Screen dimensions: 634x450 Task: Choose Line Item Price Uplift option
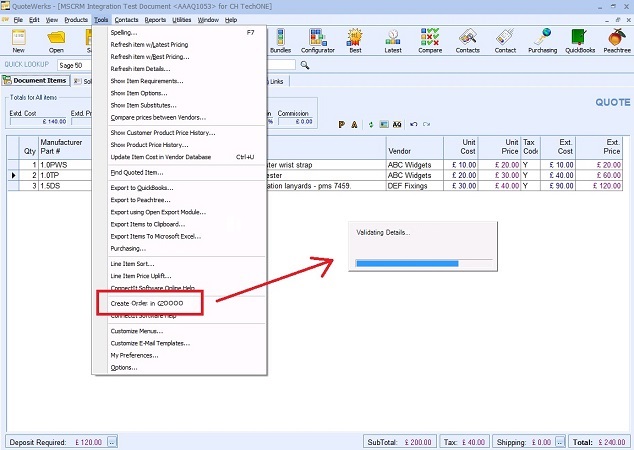point(149,276)
